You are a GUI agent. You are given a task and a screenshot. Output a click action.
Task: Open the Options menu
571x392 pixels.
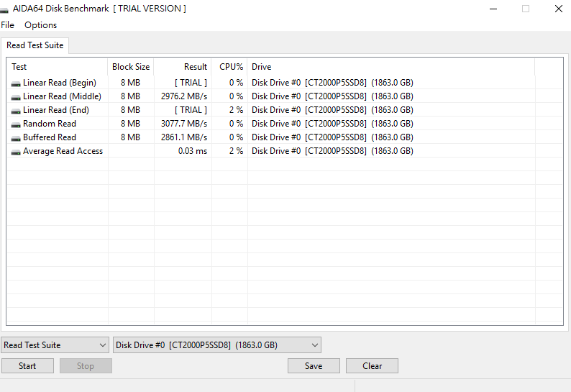(40, 25)
